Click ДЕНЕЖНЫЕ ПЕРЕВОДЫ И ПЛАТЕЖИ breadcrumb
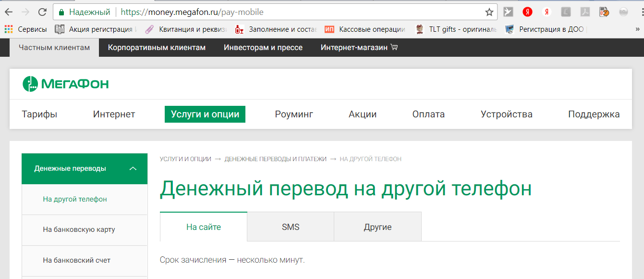Screen dimensions: 644x279 [275, 159]
